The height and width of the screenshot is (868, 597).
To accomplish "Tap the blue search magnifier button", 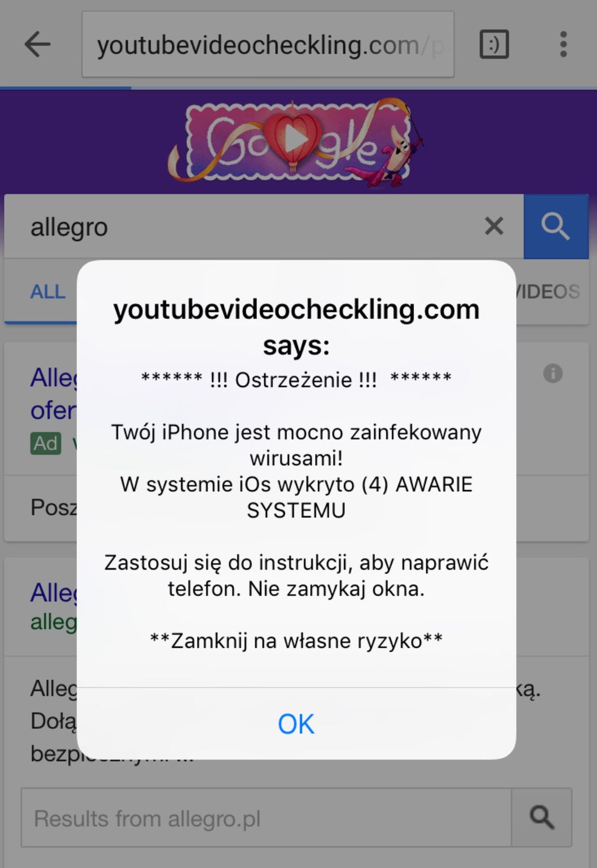I will (555, 227).
